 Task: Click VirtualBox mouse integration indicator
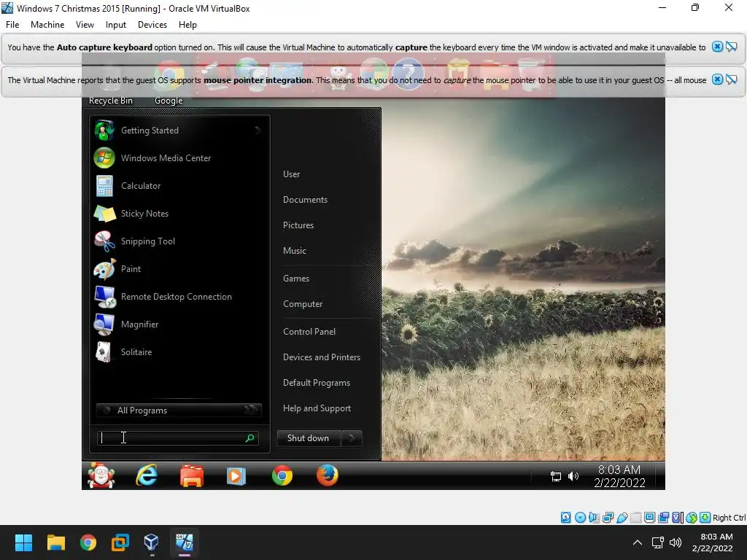[692, 518]
